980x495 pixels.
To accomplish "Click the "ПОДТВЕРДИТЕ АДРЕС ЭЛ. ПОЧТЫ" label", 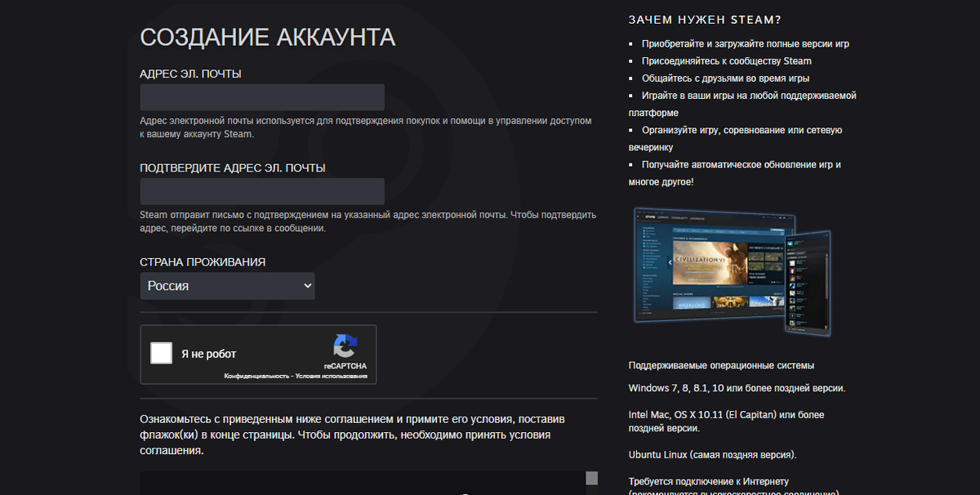I will pyautogui.click(x=233, y=167).
